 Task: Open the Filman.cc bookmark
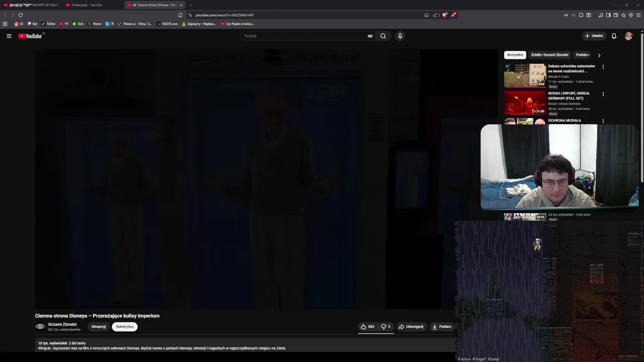coord(135,24)
